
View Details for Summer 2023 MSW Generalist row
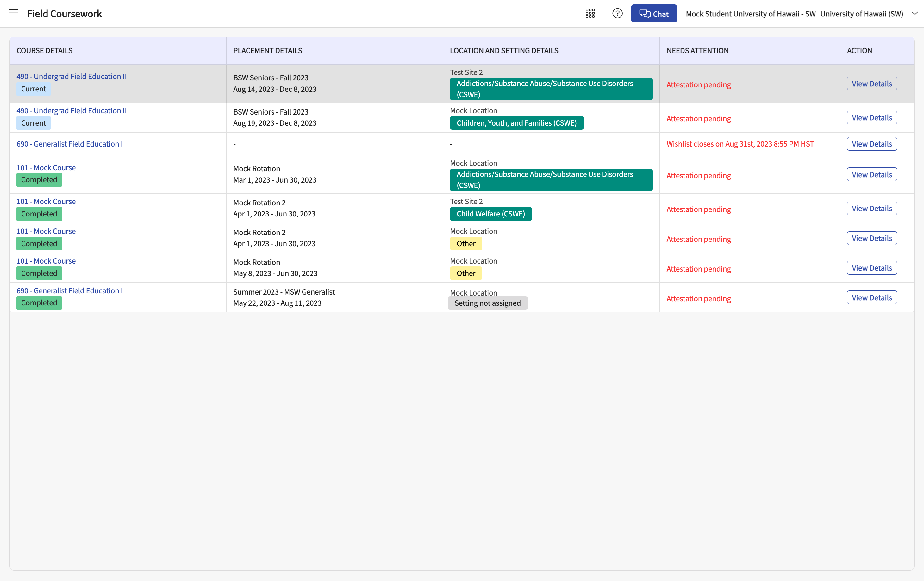click(871, 297)
